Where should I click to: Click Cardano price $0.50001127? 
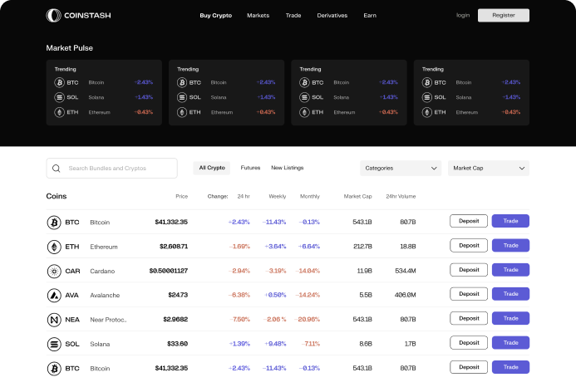click(x=169, y=271)
